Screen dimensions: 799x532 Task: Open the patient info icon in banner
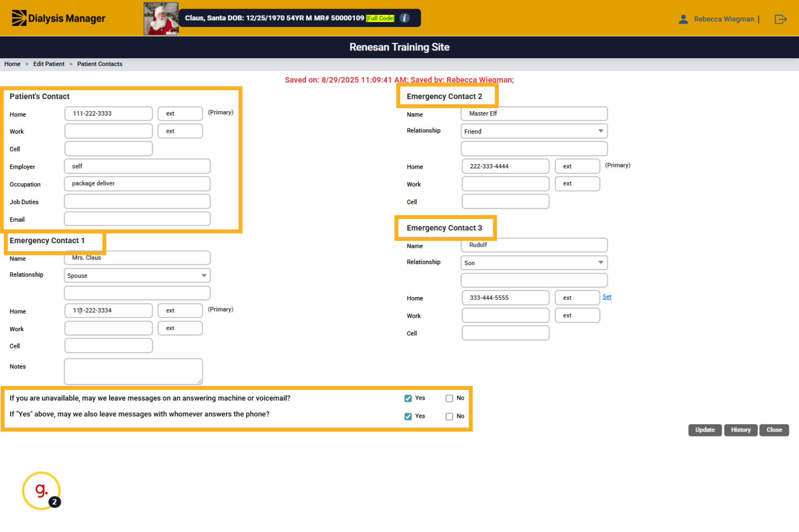coord(404,18)
